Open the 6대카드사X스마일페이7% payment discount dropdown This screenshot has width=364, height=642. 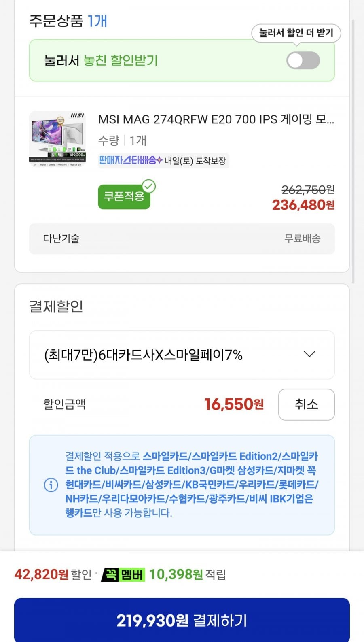(x=182, y=355)
